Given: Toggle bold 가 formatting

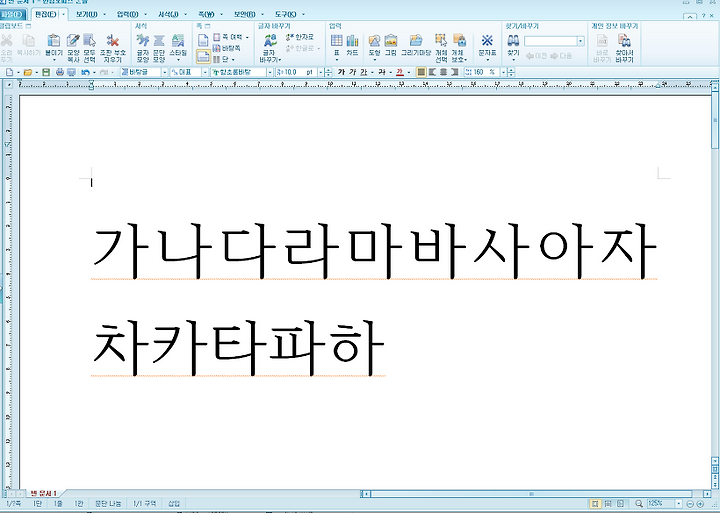Looking at the screenshot, I should click(x=341, y=72).
